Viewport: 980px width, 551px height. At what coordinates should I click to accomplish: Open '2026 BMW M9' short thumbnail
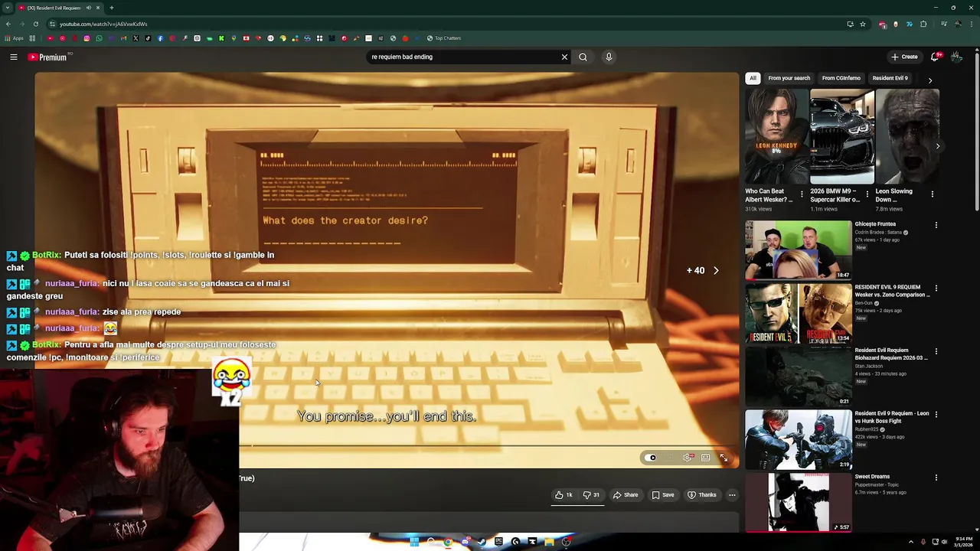point(841,137)
